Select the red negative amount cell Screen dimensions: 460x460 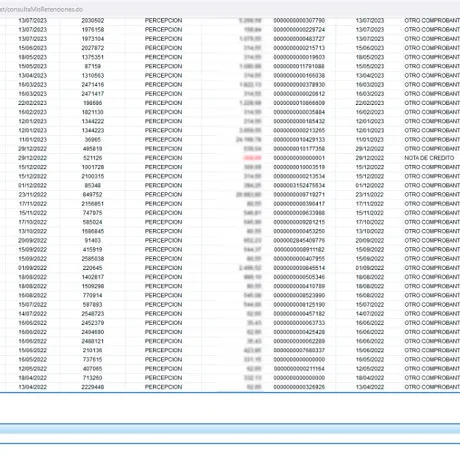coord(252,158)
